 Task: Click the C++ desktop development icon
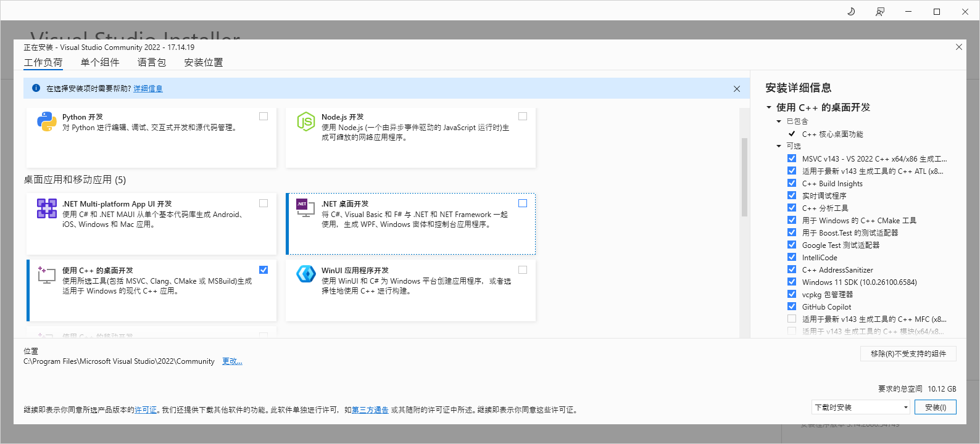tap(46, 275)
